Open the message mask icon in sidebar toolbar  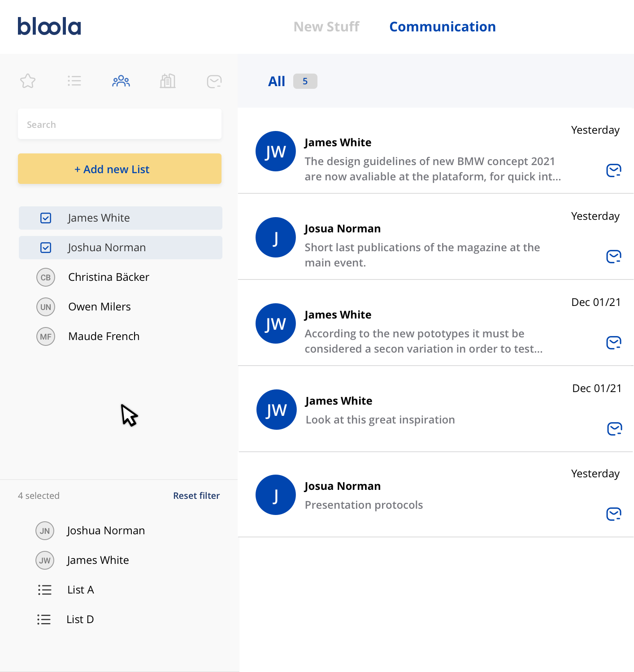point(214,81)
